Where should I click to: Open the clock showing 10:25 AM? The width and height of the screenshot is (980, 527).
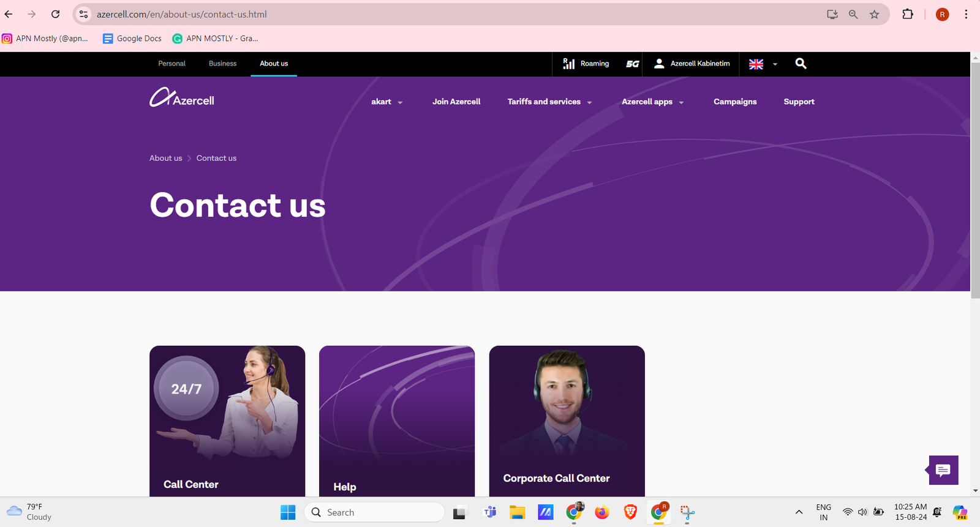(911, 512)
